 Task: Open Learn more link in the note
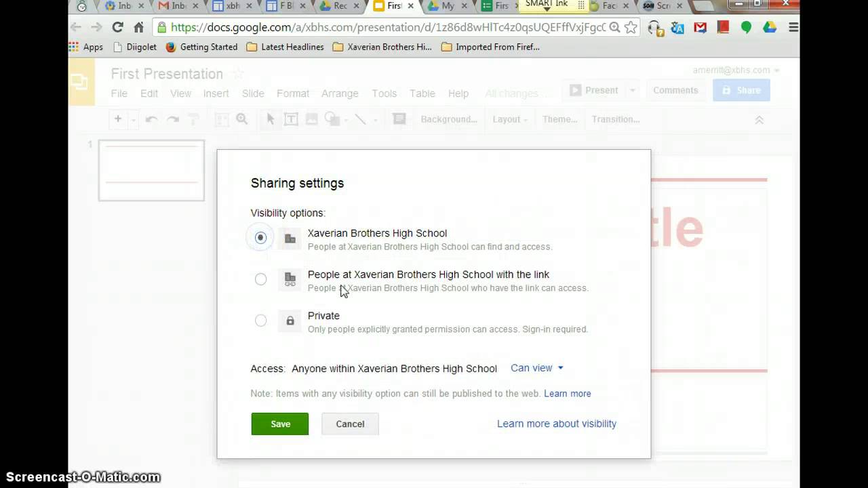pos(568,393)
